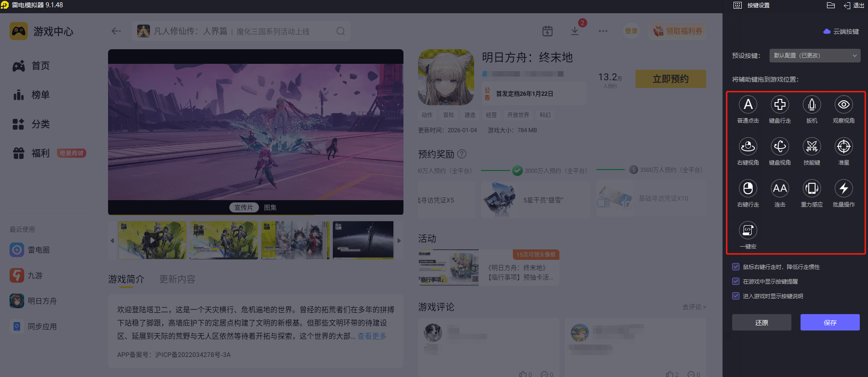
Task: Click the thumbnail strip next arrow
Action: (399, 240)
